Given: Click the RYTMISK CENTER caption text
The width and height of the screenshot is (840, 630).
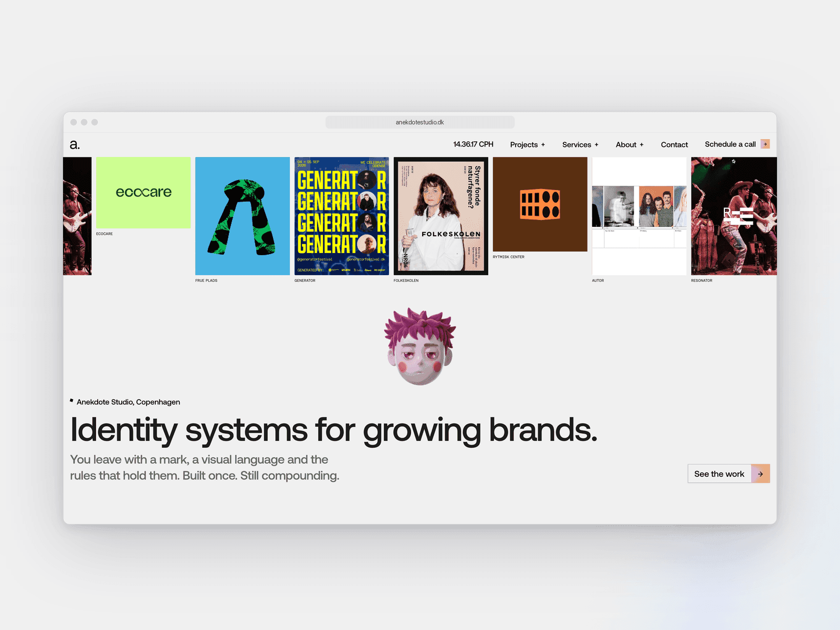Looking at the screenshot, I should [x=509, y=257].
